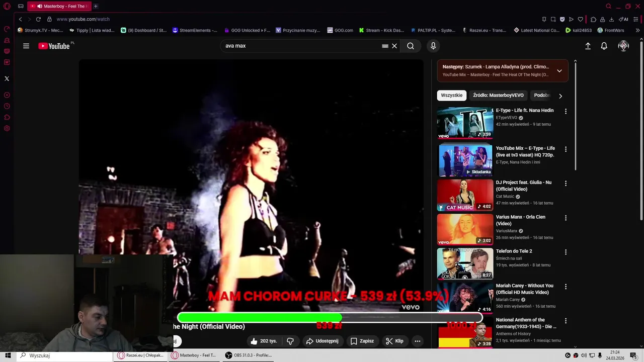The width and height of the screenshot is (644, 362).
Task: Open Windows notification center
Action: point(633,355)
